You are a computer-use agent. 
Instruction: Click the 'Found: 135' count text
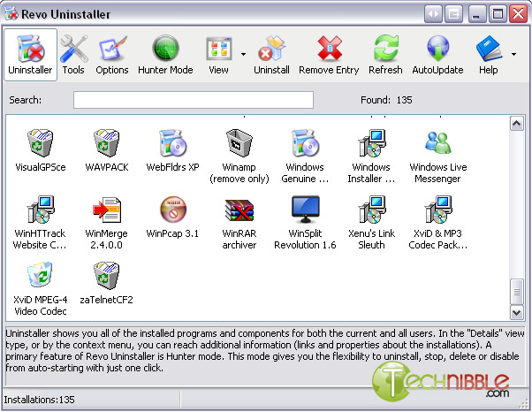(x=386, y=100)
